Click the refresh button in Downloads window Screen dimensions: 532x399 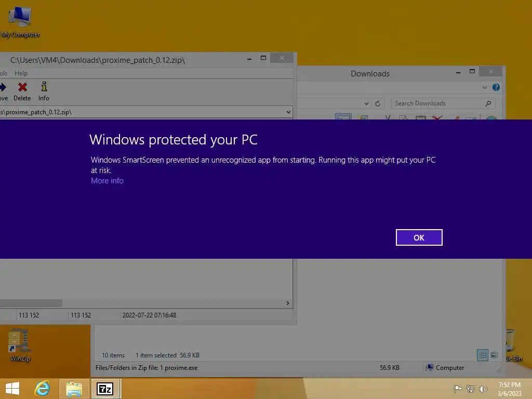[378, 103]
